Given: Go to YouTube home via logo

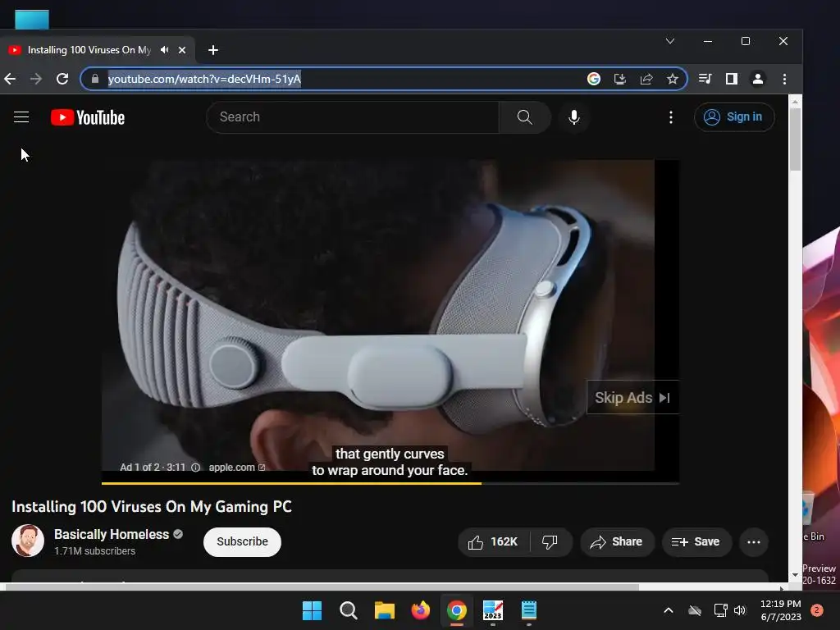Looking at the screenshot, I should 87,117.
